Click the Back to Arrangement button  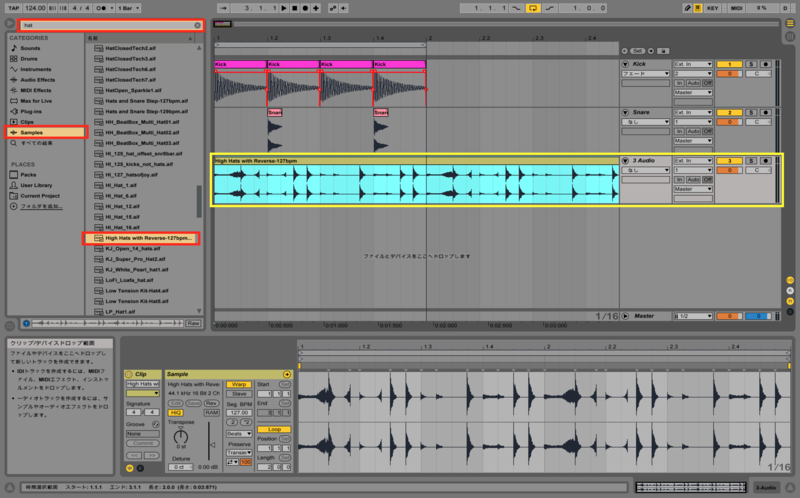(343, 8)
